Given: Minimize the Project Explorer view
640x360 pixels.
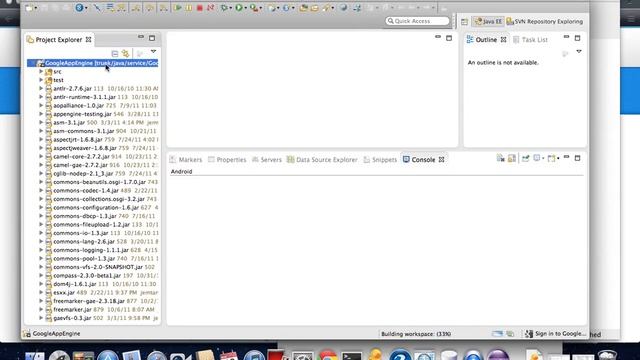Looking at the screenshot, I should (141, 37).
